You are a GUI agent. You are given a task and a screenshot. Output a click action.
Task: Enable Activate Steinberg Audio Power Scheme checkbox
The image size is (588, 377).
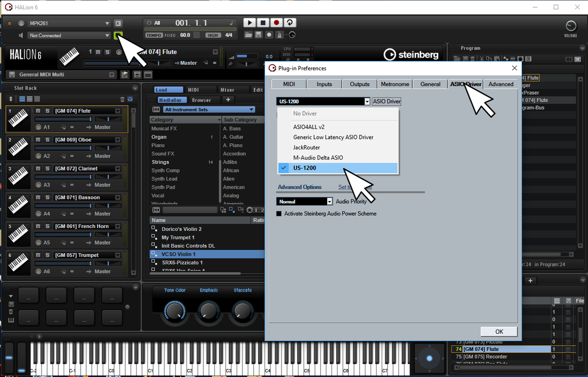pyautogui.click(x=279, y=213)
